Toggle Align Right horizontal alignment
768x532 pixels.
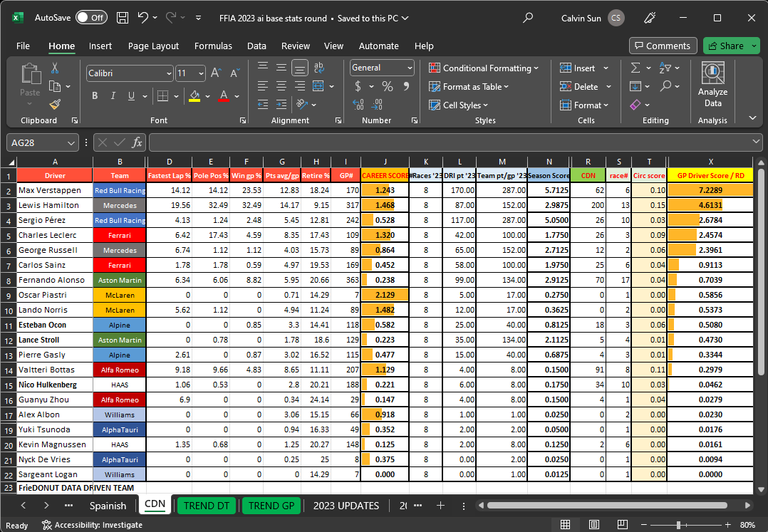[x=300, y=86]
